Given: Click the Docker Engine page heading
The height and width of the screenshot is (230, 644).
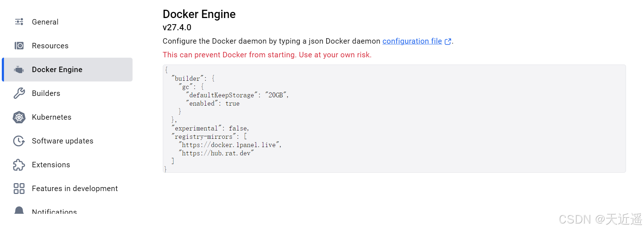Looking at the screenshot, I should click(199, 14).
